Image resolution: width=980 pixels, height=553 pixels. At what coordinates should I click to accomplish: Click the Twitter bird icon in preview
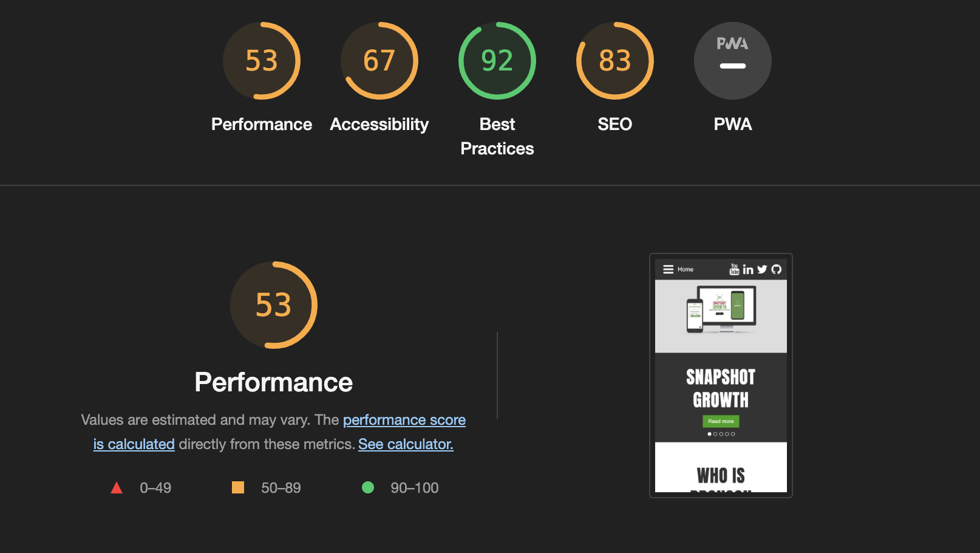[x=762, y=269]
